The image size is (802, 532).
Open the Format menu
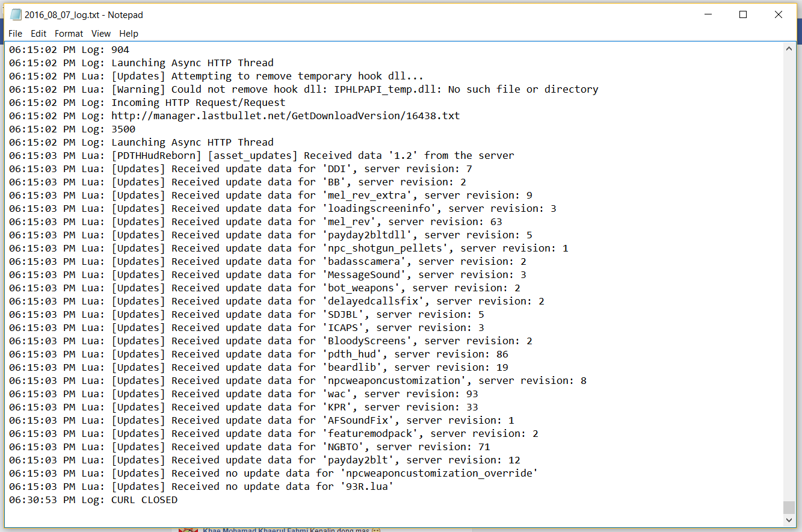pos(69,34)
